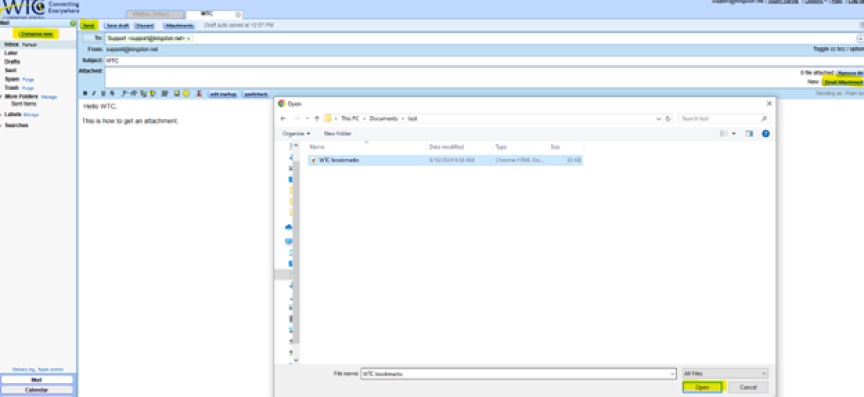Click into the Subject field

pyautogui.click(x=484, y=61)
